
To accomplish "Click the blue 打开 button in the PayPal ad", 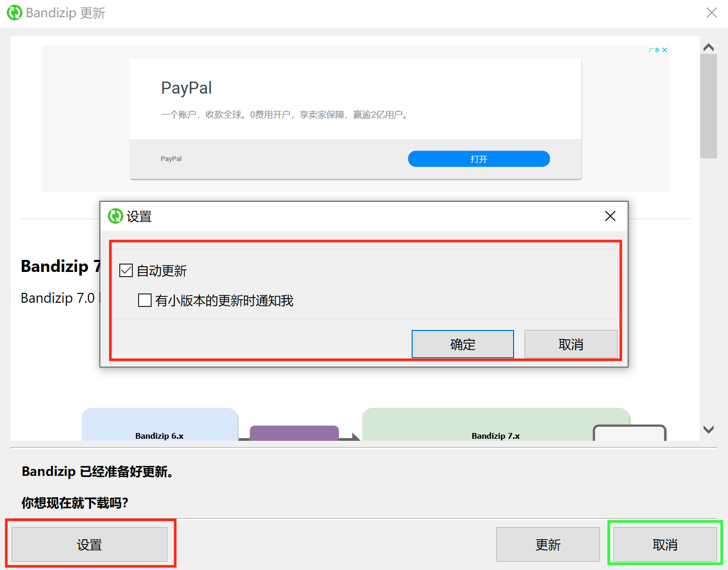I will (x=479, y=159).
